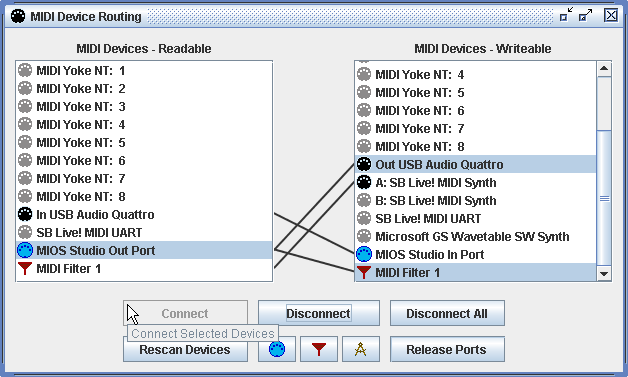
Task: Click the black icon of A: SB Live! MIDI Synth
Action: pyautogui.click(x=364, y=182)
